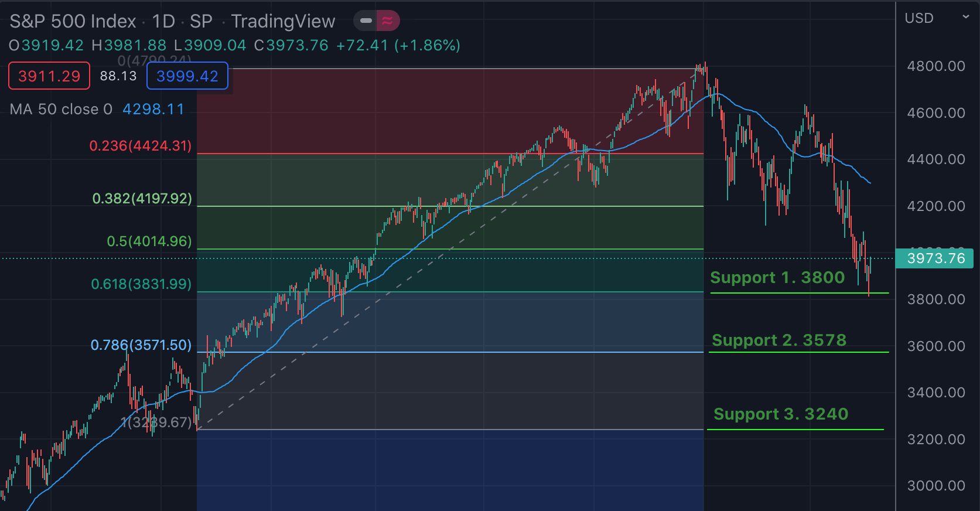Click the open value O3919.42

tap(46, 46)
